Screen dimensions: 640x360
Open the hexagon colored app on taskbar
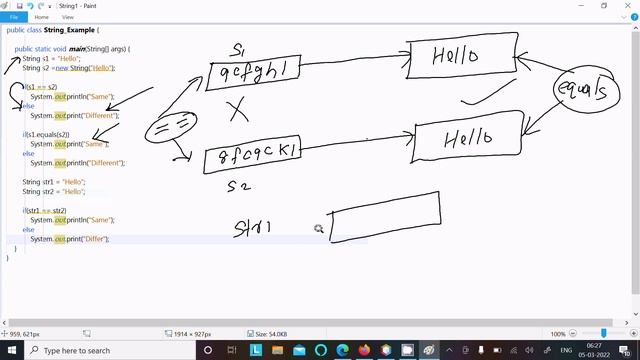pyautogui.click(x=386, y=350)
